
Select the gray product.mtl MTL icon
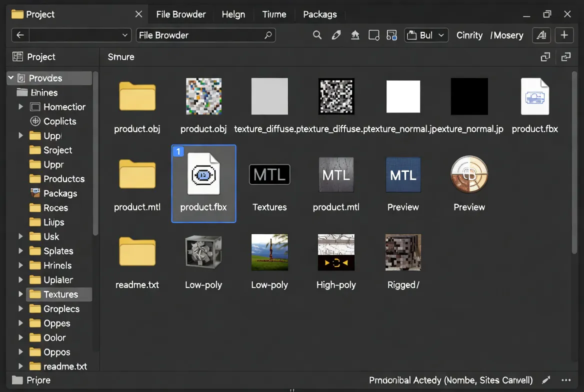click(336, 174)
